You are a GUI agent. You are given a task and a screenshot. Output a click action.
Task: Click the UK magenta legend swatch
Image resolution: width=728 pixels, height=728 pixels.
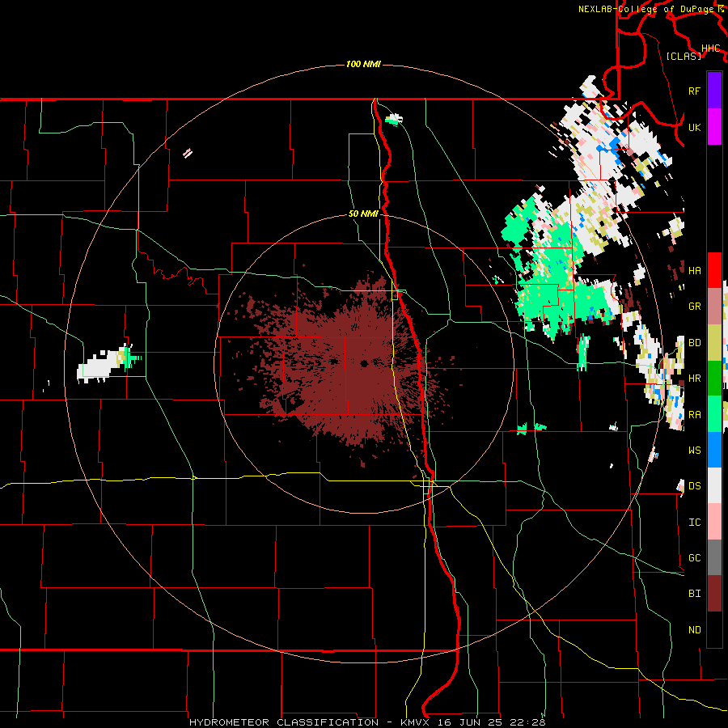(x=714, y=127)
